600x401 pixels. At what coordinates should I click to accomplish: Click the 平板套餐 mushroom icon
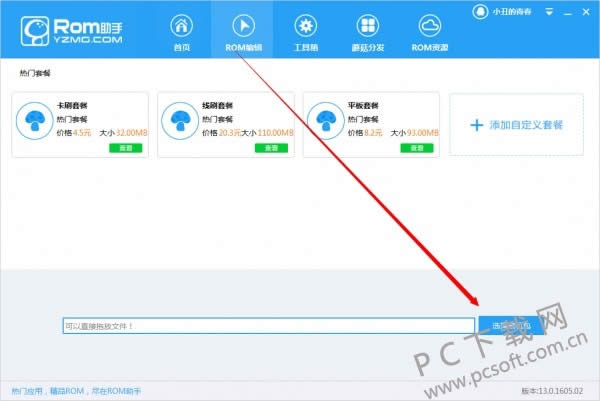click(x=326, y=121)
